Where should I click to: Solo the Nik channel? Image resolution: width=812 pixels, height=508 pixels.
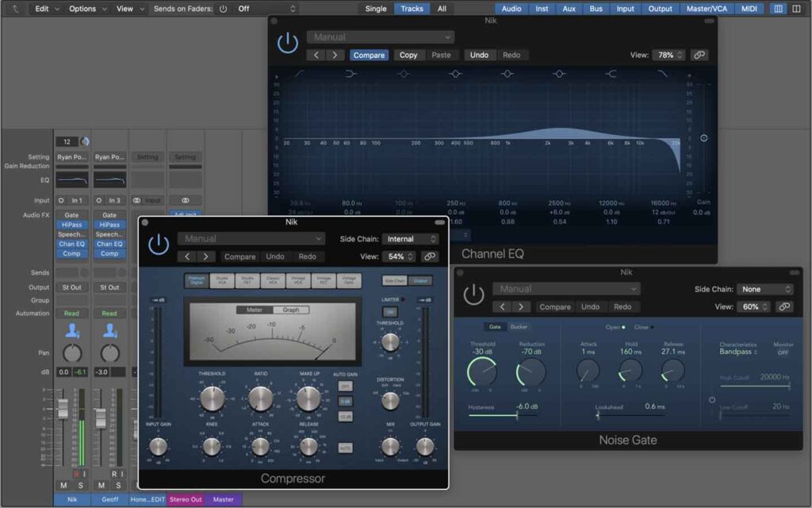[80, 485]
